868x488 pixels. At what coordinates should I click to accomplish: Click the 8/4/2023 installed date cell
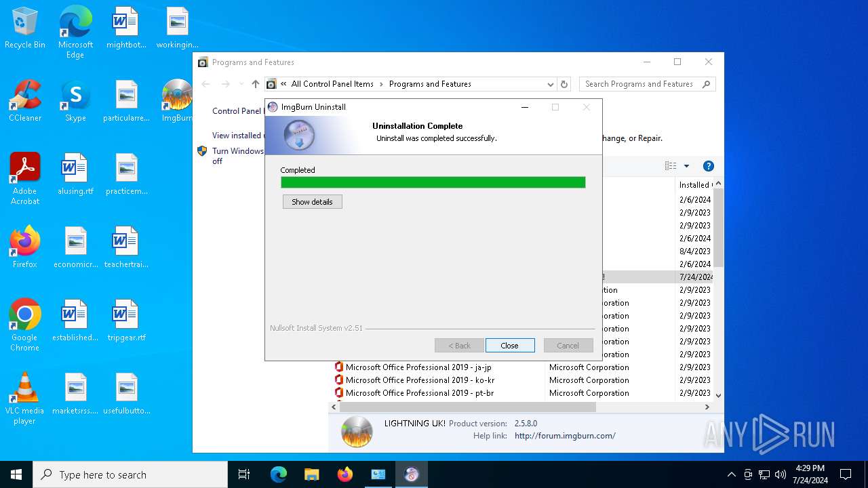click(x=695, y=251)
